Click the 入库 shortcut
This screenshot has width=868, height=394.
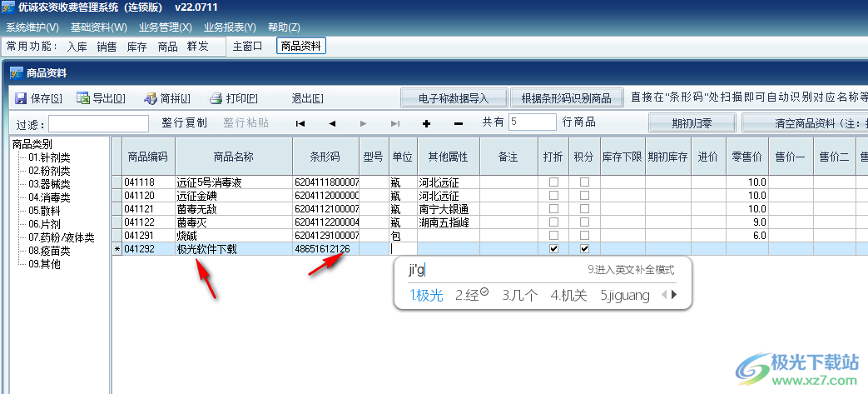click(77, 47)
